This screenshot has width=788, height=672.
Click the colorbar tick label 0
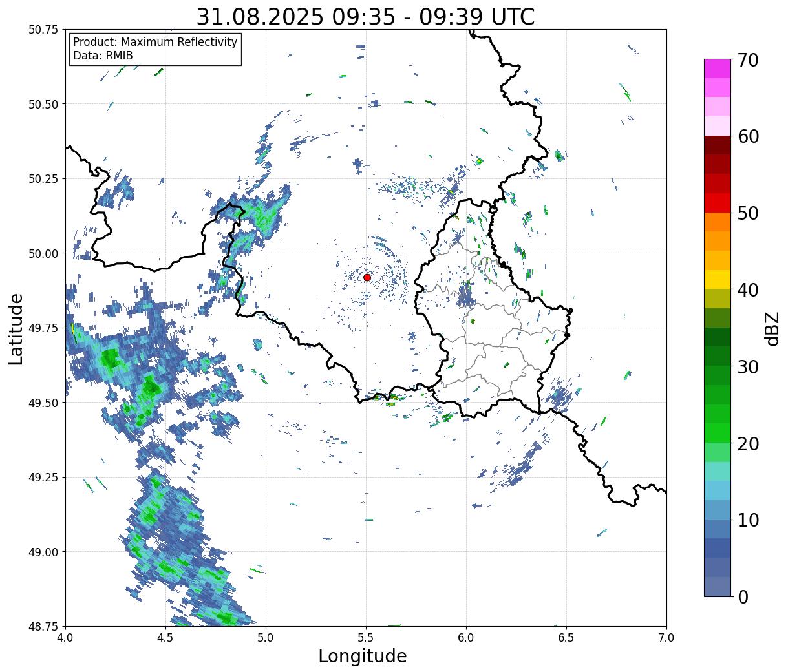(x=743, y=596)
